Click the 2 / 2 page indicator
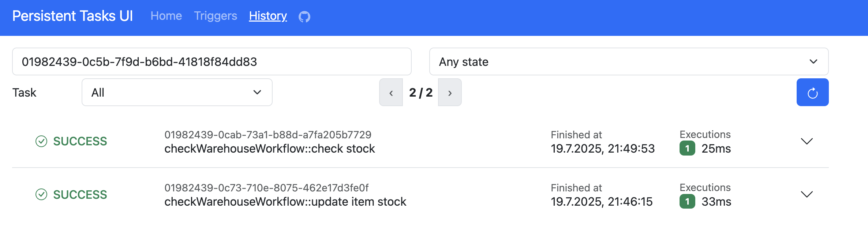Image resolution: width=868 pixels, height=243 pixels. pos(420,93)
